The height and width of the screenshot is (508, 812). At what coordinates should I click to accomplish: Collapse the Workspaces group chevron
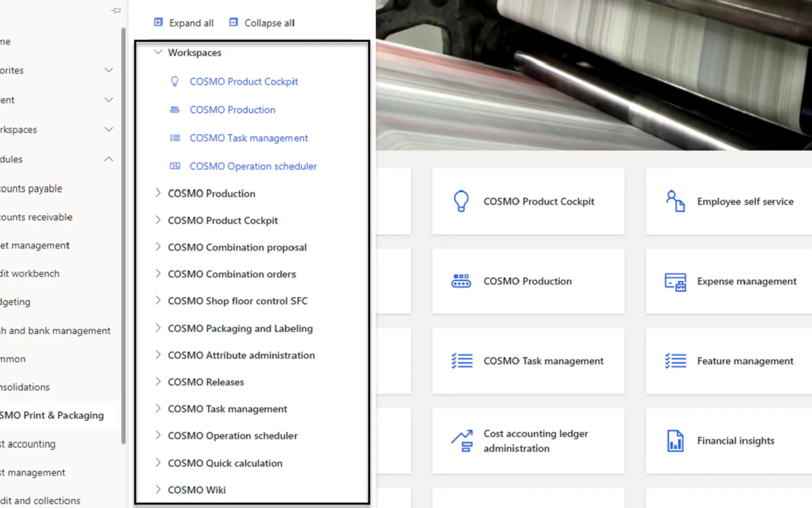[158, 52]
